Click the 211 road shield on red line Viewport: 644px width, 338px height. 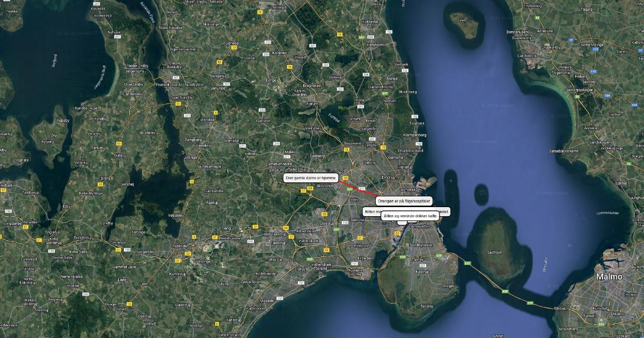tap(362, 189)
